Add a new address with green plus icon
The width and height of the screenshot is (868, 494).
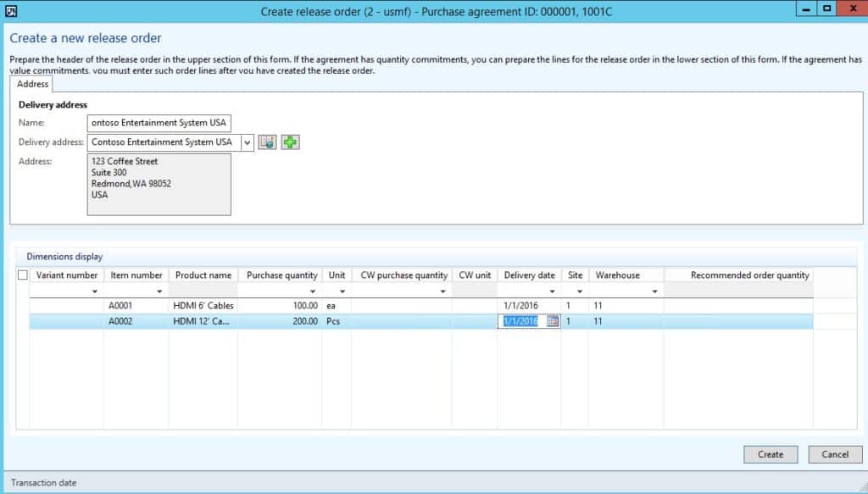pos(290,142)
